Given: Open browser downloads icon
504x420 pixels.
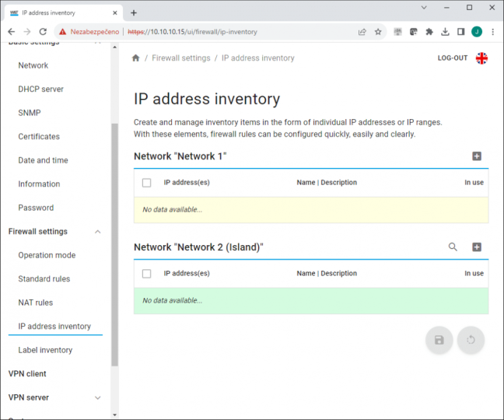Looking at the screenshot, I should pos(445,31).
